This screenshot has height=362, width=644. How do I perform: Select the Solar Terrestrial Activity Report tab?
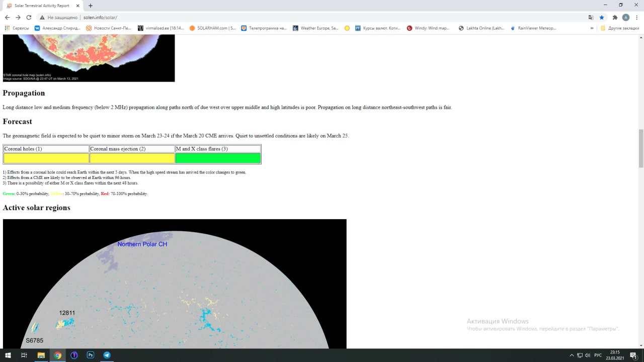(x=42, y=6)
